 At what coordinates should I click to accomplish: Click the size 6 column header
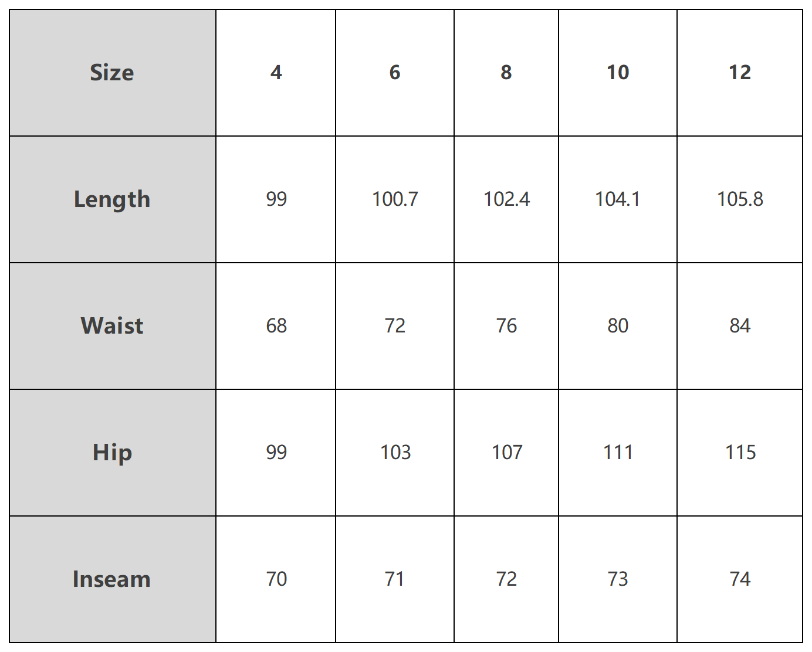[x=394, y=73]
